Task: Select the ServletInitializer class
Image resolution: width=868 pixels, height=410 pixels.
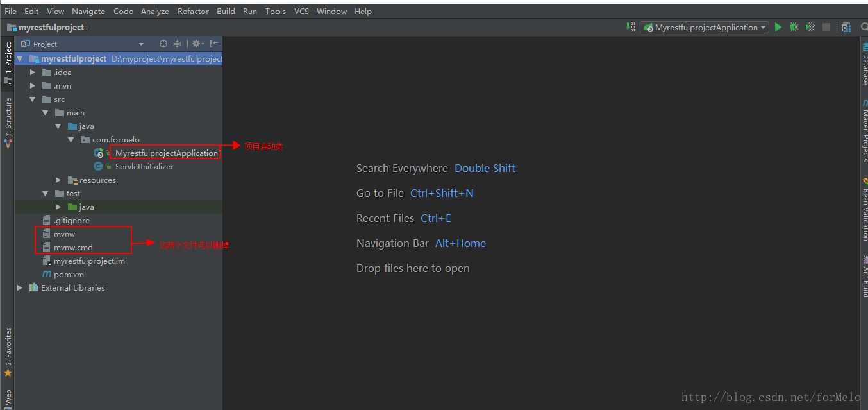Action: coord(144,166)
